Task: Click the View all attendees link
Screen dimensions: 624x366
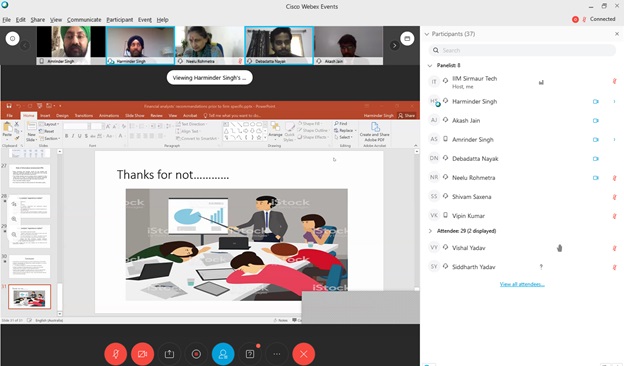Action: [522, 284]
